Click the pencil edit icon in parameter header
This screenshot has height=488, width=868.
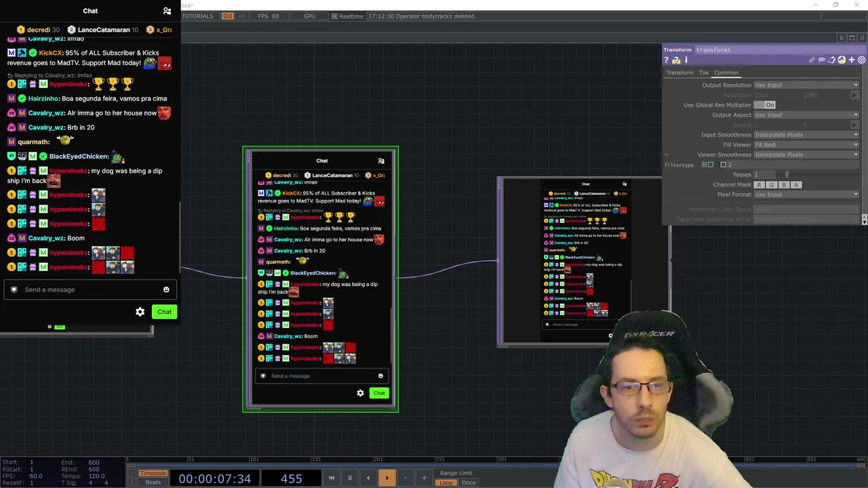pos(812,60)
